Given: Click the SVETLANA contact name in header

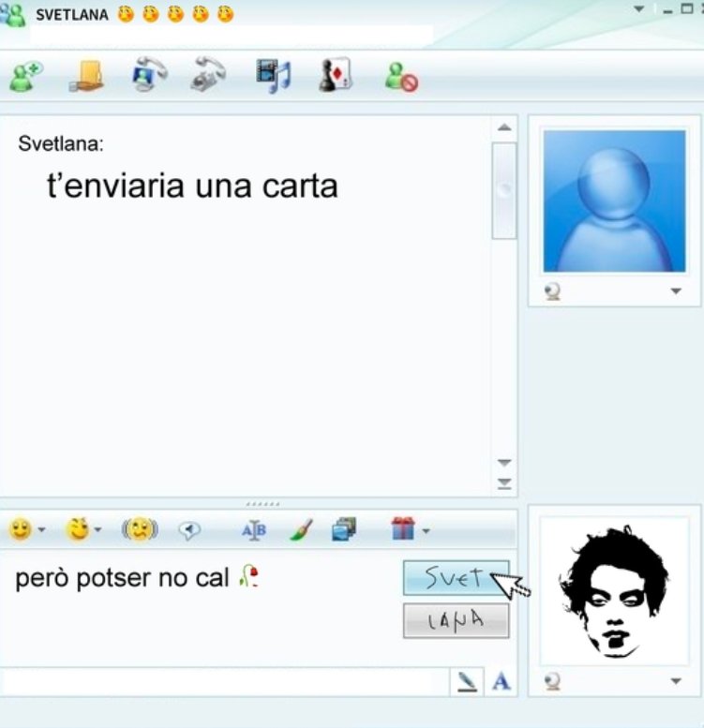Looking at the screenshot, I should point(72,15).
